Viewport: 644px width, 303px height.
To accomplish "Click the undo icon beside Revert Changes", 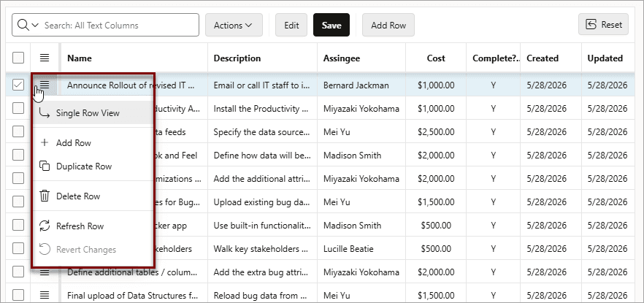I will point(45,249).
